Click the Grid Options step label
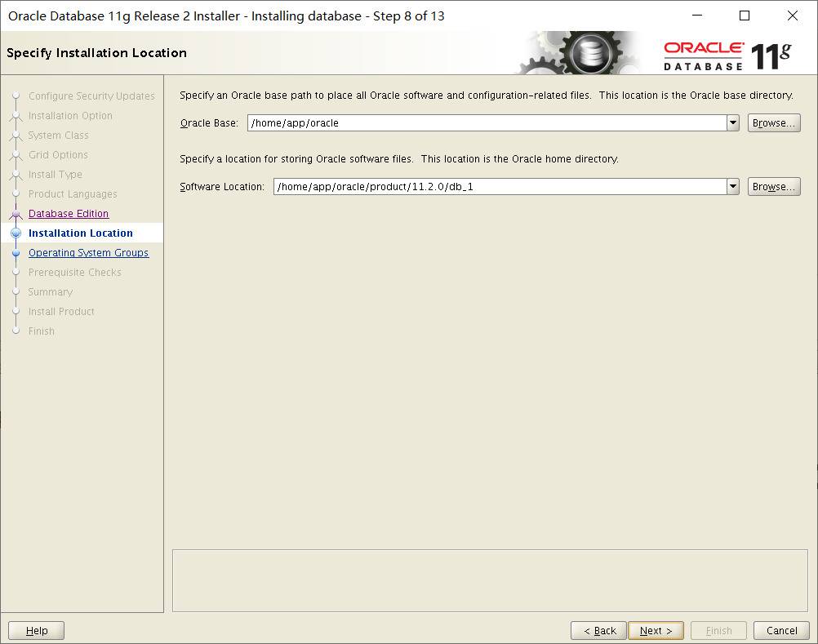Viewport: 818px width, 644px height. [x=58, y=155]
